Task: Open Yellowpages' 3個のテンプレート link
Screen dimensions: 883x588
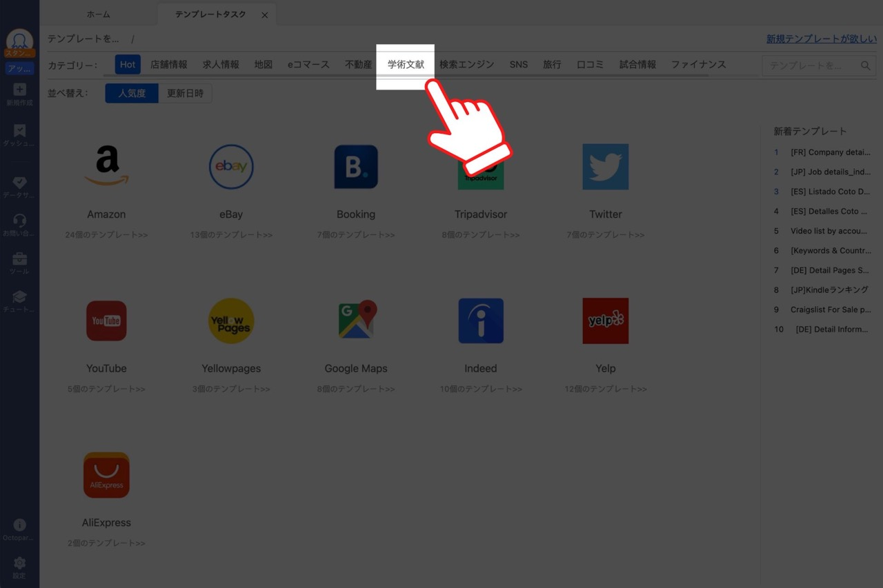Action: click(x=231, y=389)
